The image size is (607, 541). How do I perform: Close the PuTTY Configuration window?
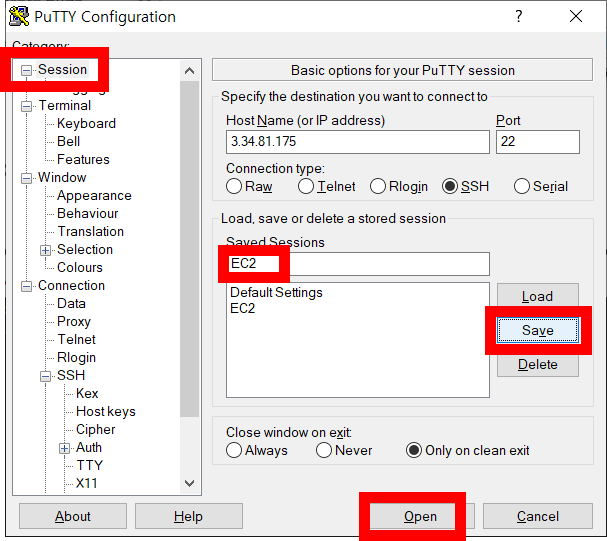point(576,16)
